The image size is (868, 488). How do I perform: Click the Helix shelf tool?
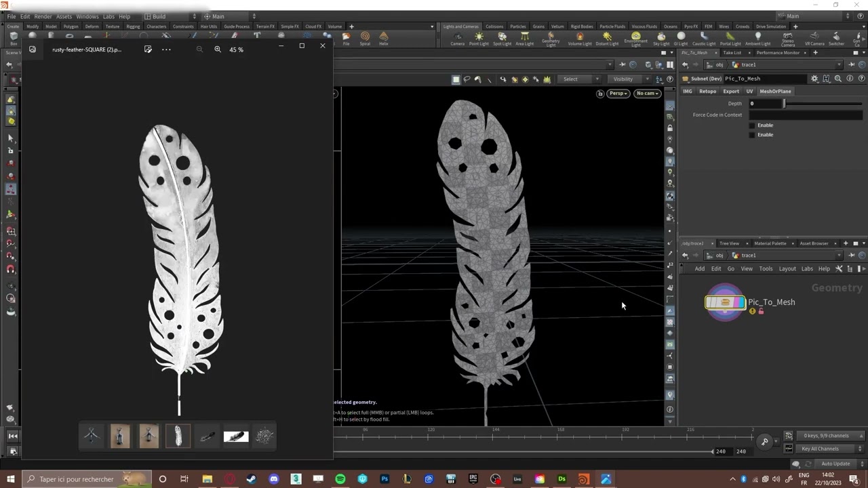pyautogui.click(x=384, y=39)
